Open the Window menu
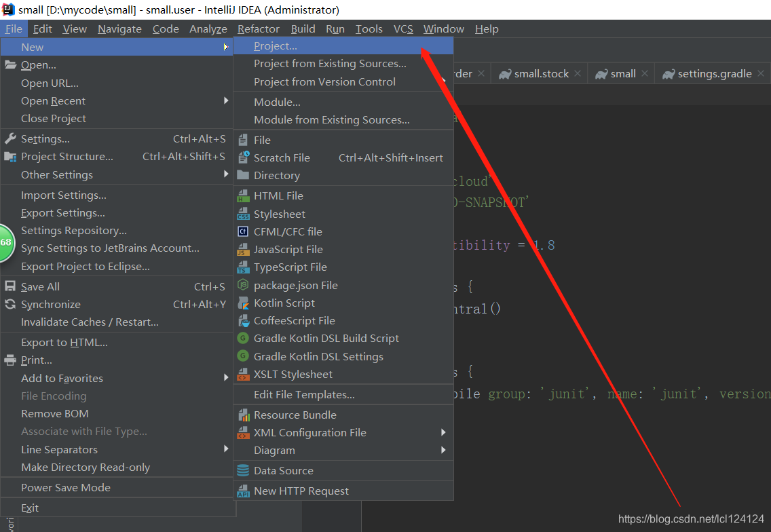 tap(443, 29)
